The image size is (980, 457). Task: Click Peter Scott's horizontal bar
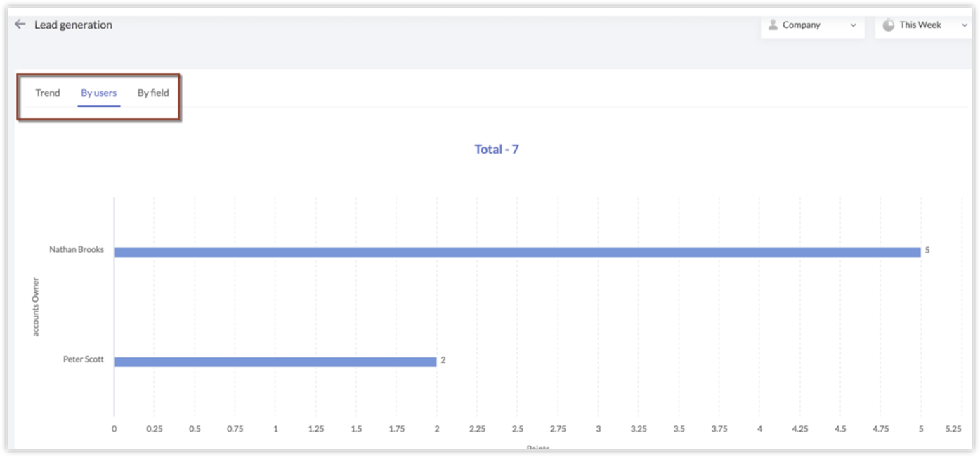(x=275, y=362)
